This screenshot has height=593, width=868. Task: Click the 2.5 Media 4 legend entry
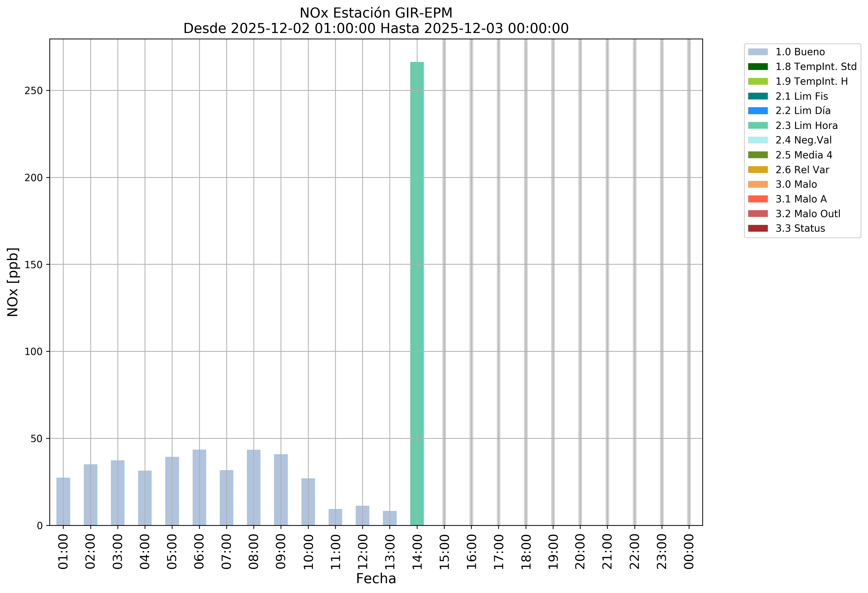pos(803,155)
